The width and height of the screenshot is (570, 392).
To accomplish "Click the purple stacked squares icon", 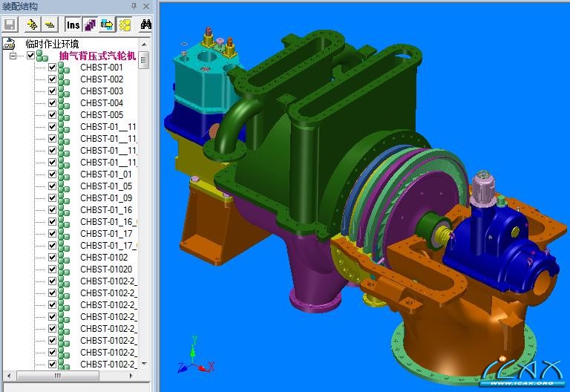I will click(90, 24).
